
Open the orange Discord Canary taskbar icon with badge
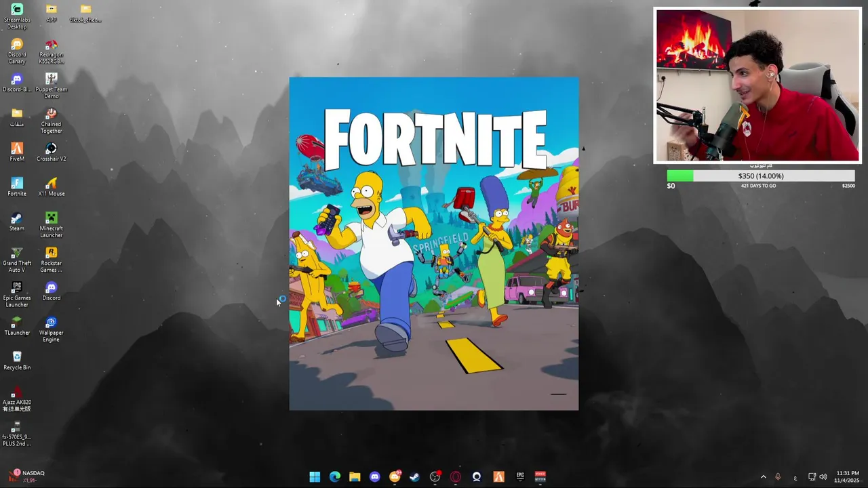(x=395, y=476)
